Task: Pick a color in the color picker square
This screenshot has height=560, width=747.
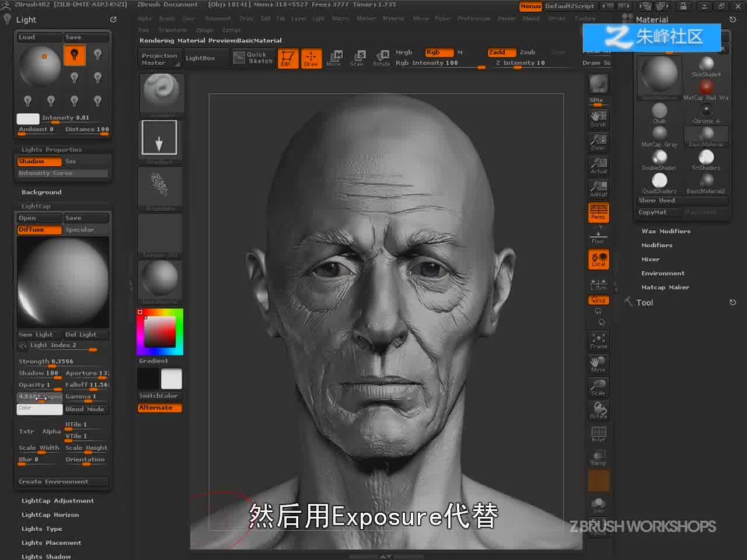Action: 160,332
